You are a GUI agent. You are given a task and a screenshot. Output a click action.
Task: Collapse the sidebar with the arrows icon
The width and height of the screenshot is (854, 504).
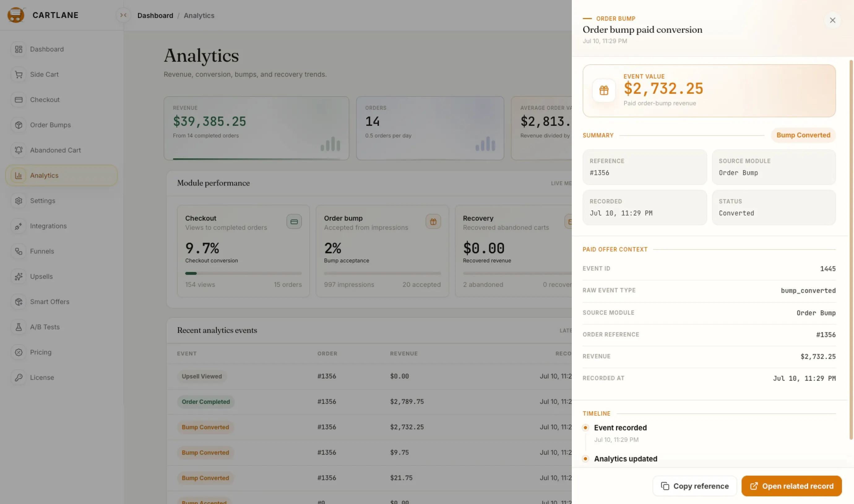(123, 15)
